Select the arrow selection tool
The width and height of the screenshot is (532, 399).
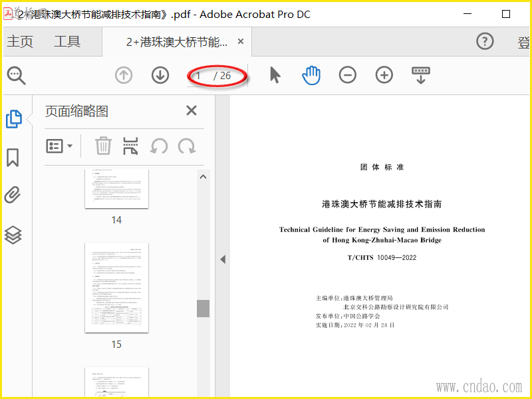coord(275,75)
